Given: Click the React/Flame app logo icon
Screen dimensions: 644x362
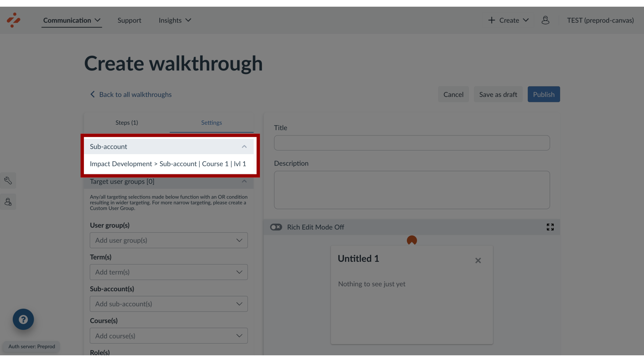Looking at the screenshot, I should click(x=13, y=20).
